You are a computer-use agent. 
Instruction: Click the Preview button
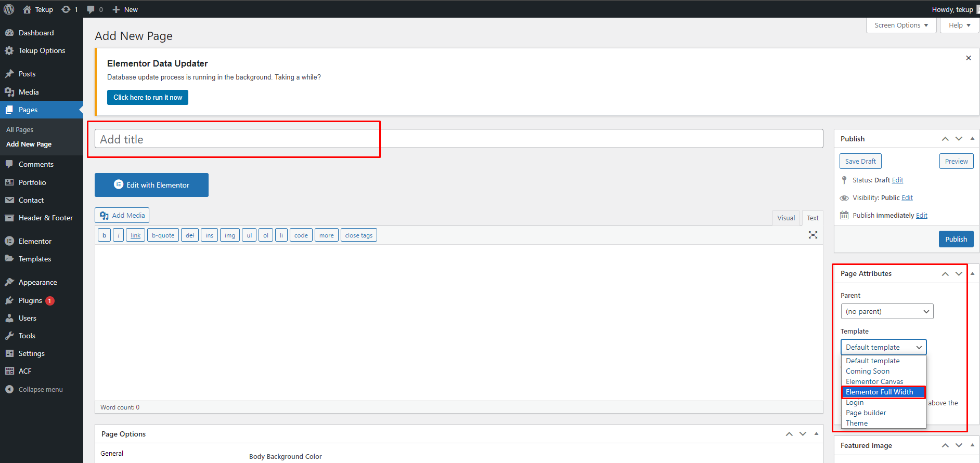(956, 161)
